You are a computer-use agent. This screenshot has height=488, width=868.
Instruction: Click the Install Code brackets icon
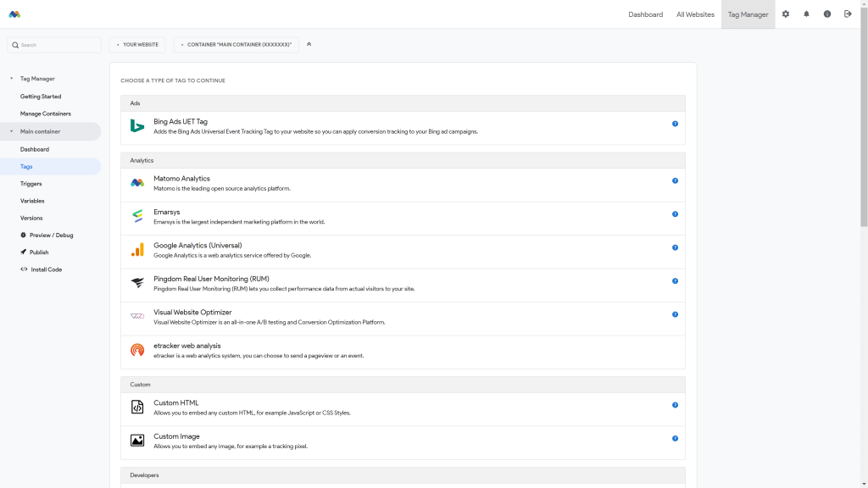point(24,269)
